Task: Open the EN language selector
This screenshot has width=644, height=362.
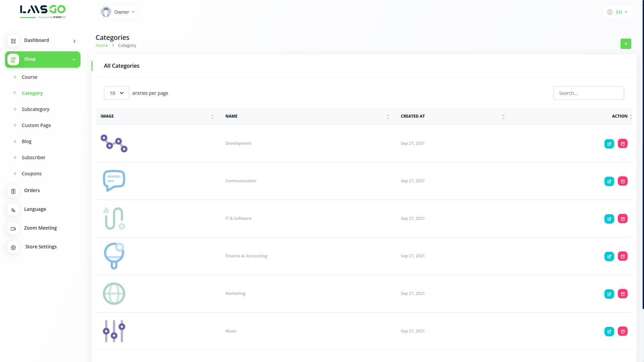Action: point(618,12)
